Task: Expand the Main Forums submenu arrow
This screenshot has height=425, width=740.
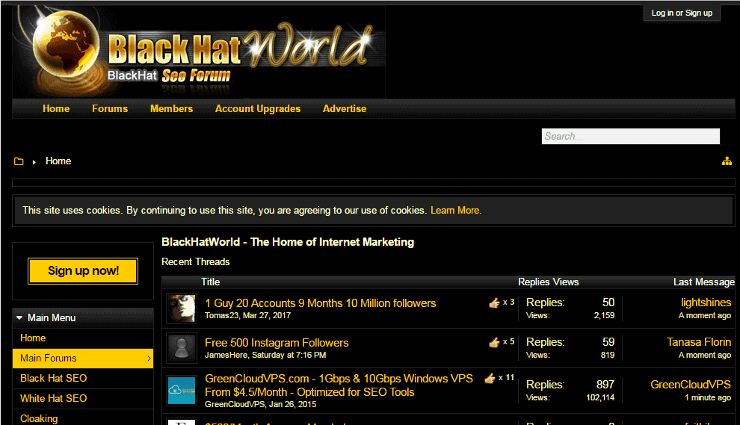Action: point(149,358)
